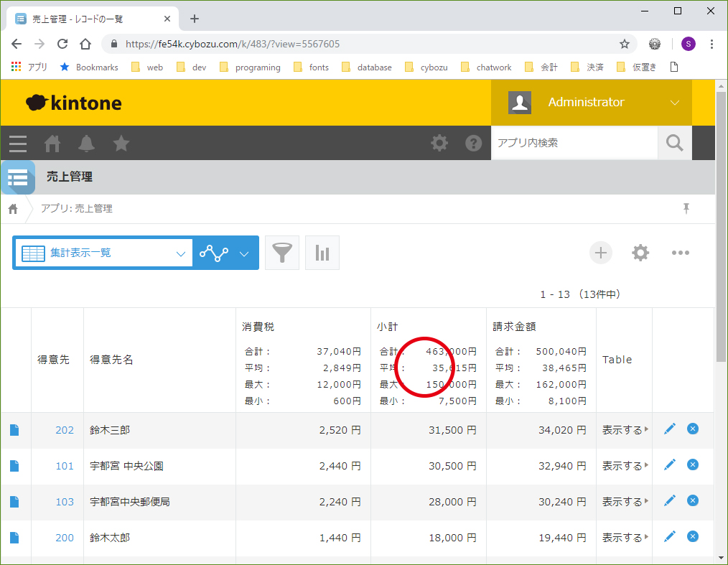Expand 表示する table for 鈴木三郎
The width and height of the screenshot is (728, 565).
pyautogui.click(x=625, y=430)
